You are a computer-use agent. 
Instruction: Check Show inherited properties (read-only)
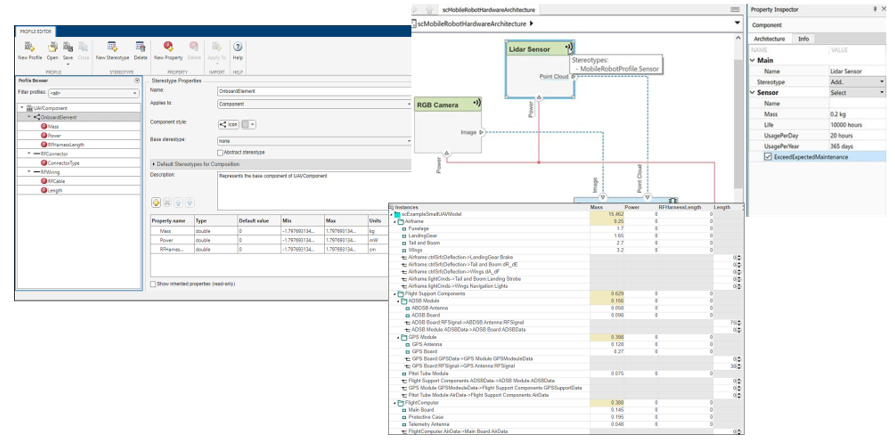(x=153, y=284)
